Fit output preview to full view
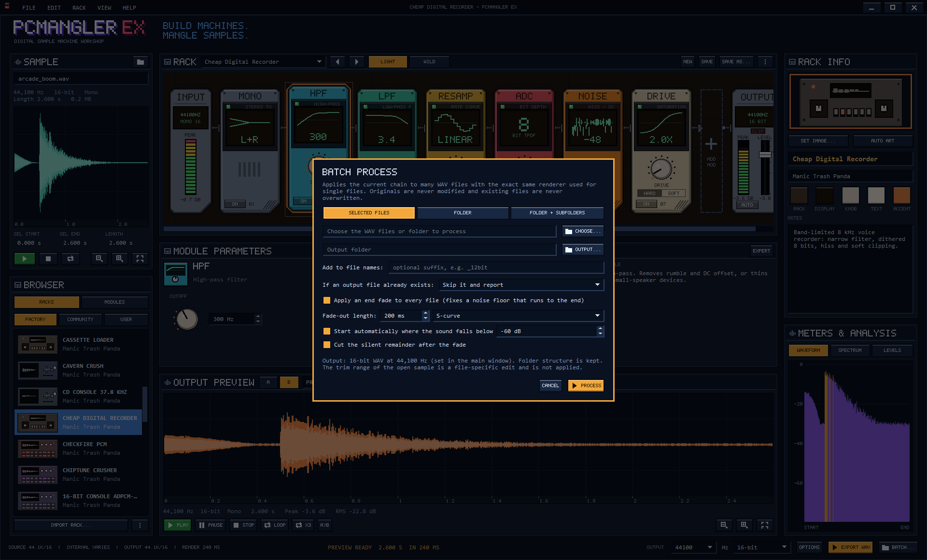 pos(765,525)
